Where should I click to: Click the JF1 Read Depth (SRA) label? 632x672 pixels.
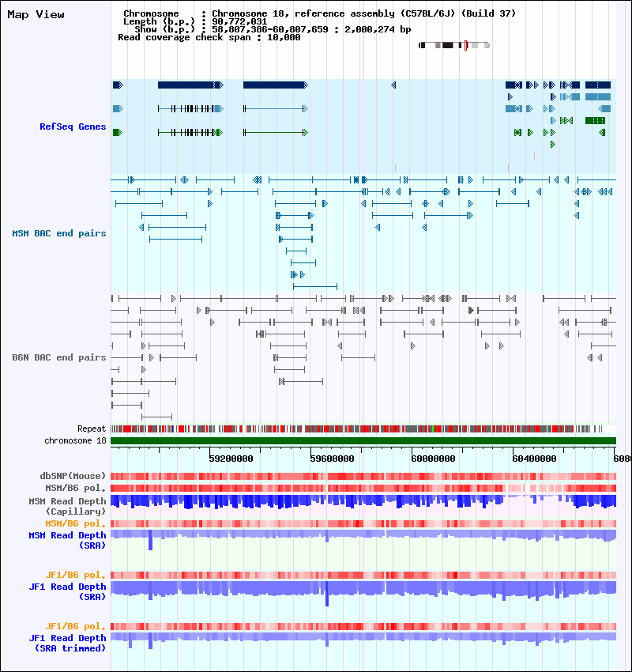[67, 592]
